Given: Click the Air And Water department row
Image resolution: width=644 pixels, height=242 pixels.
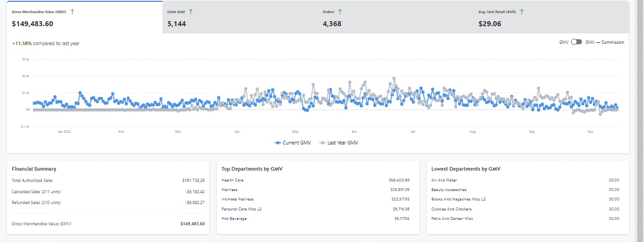Looking at the screenshot, I should [525, 180].
